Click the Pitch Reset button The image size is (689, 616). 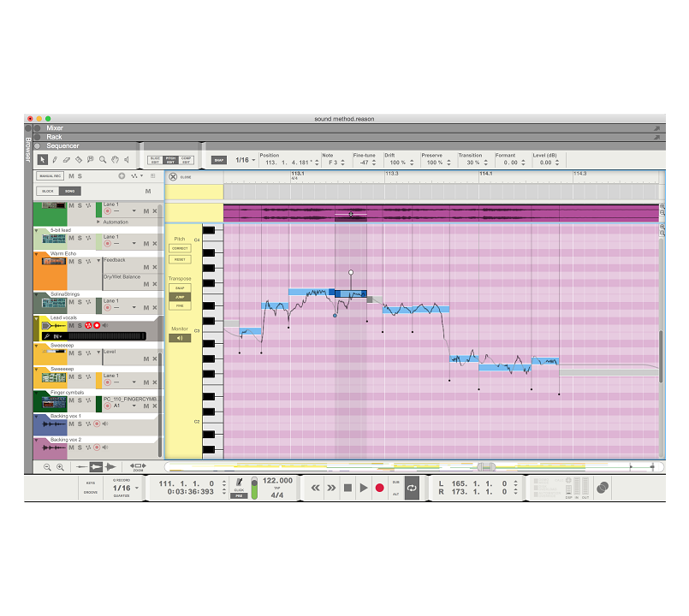click(x=180, y=260)
